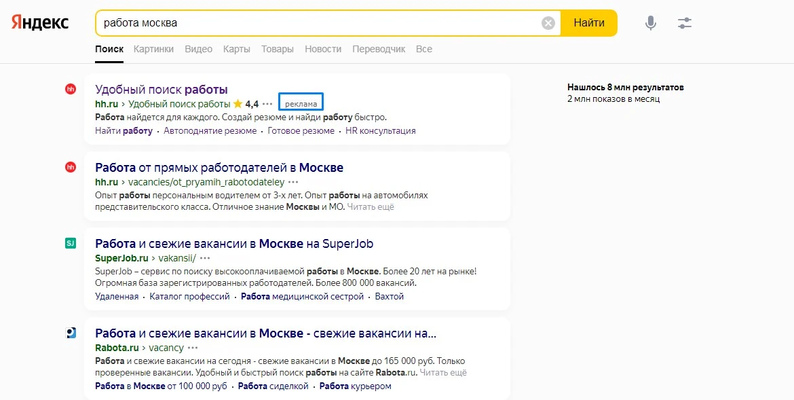Open the Rabota.ru свежие вакансии result title
794x400 pixels.
[x=266, y=333]
